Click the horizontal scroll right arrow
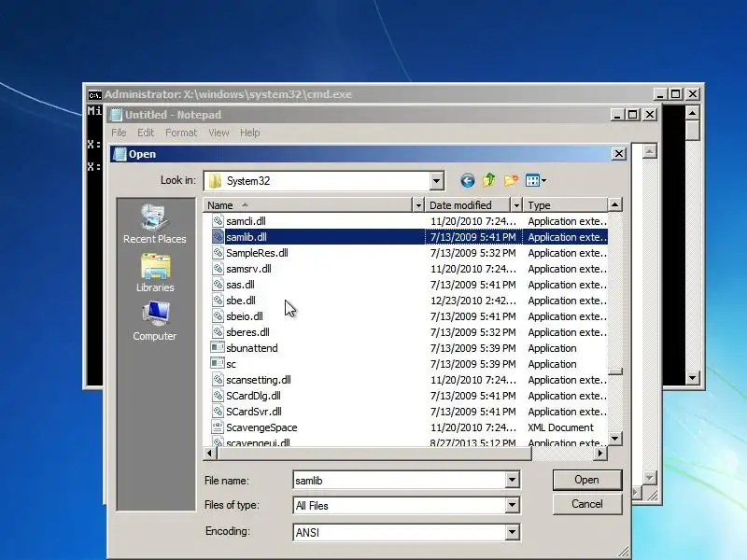 coord(600,454)
